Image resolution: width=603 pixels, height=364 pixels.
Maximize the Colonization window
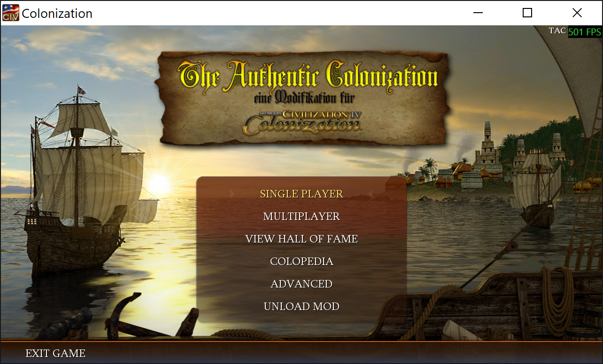tap(527, 13)
